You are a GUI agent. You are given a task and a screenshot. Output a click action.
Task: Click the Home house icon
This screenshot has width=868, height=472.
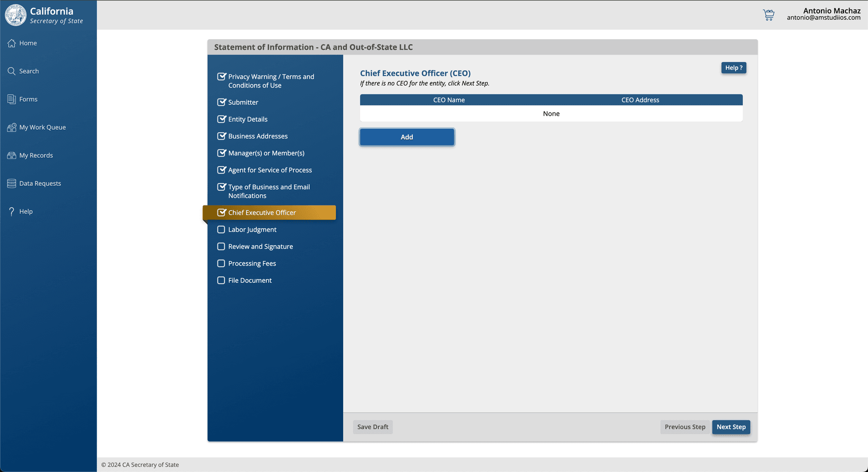[12, 43]
